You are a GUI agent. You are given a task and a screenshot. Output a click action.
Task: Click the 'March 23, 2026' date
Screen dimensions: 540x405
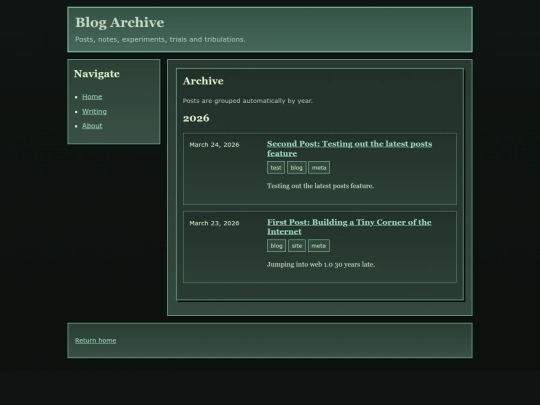click(x=214, y=223)
